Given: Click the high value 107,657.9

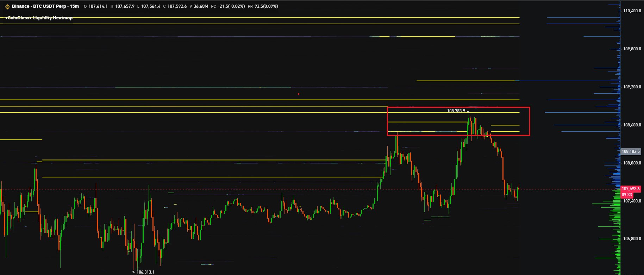Looking at the screenshot, I should coord(125,6).
